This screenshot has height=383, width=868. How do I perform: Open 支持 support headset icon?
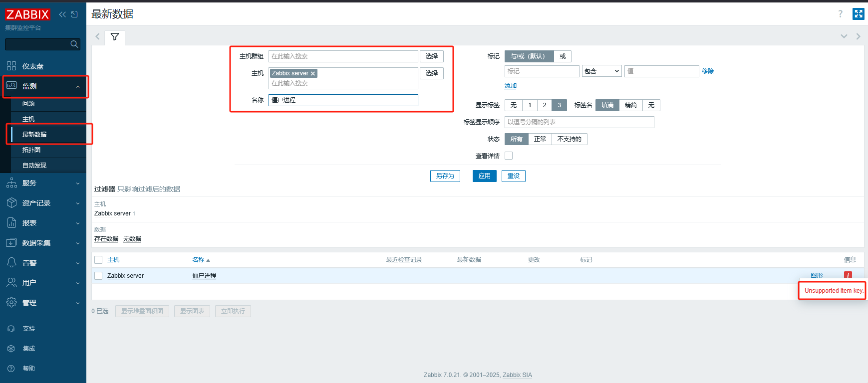point(11,329)
